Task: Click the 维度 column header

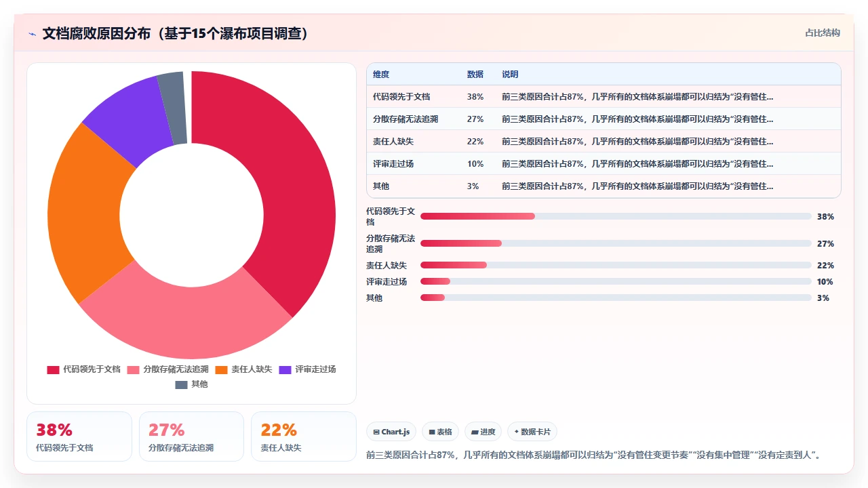Action: [x=381, y=75]
